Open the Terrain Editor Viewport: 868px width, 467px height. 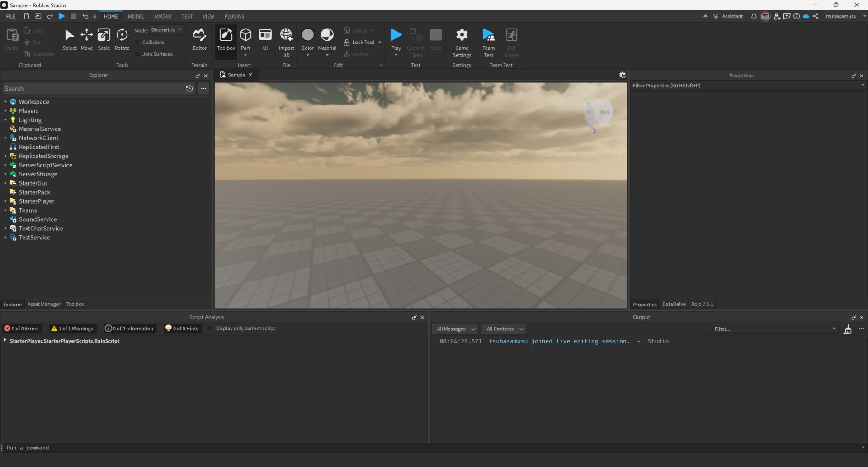coord(199,40)
